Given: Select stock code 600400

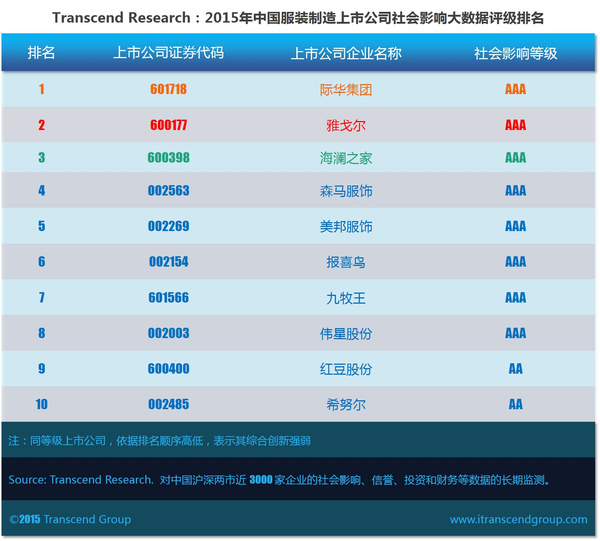Looking at the screenshot, I should 168,368.
